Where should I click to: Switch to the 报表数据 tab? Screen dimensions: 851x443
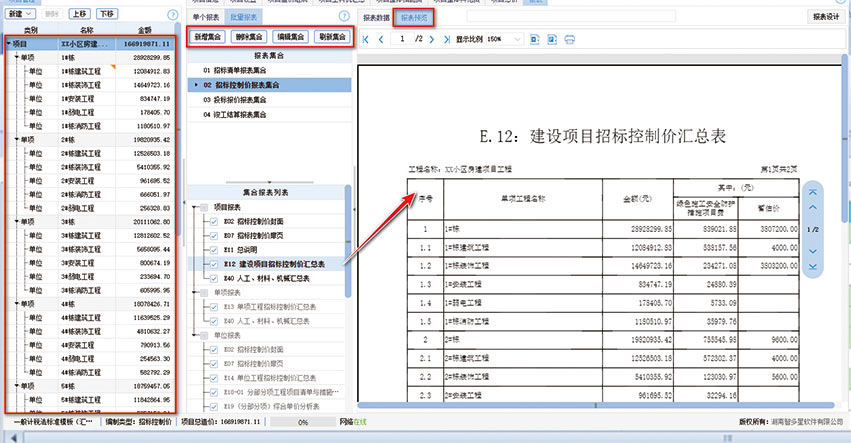click(x=376, y=17)
